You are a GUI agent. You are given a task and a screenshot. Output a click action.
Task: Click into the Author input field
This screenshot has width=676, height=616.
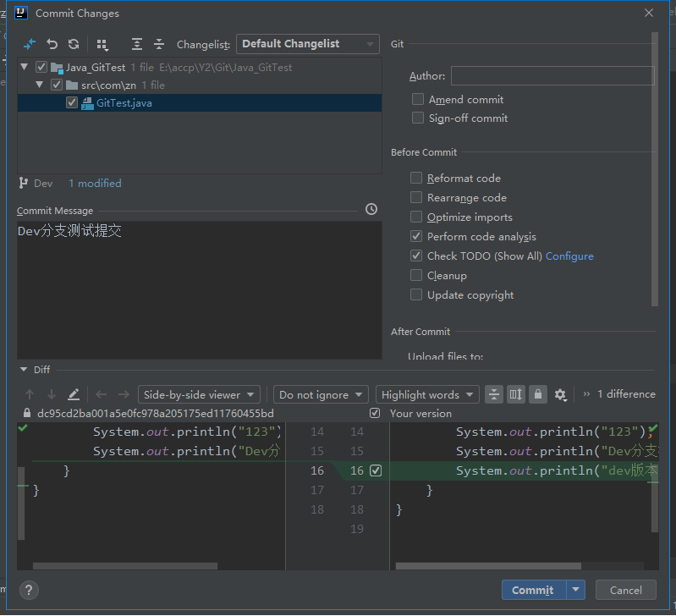pyautogui.click(x=552, y=76)
